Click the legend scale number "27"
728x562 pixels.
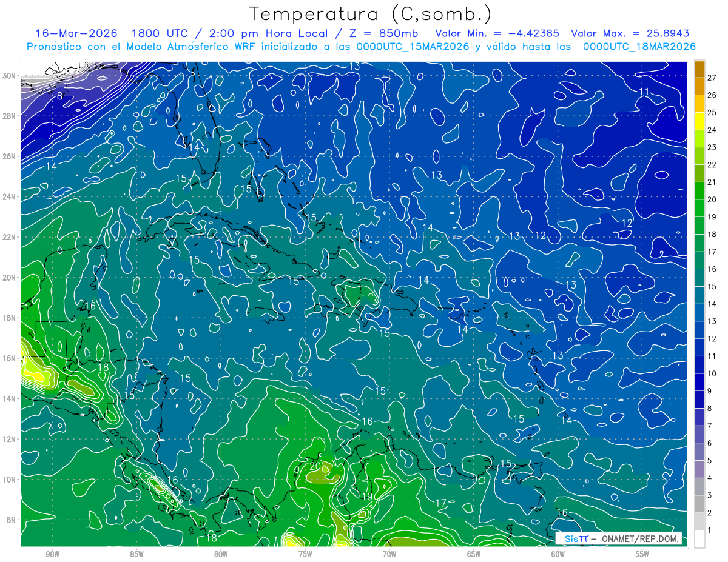pos(712,78)
